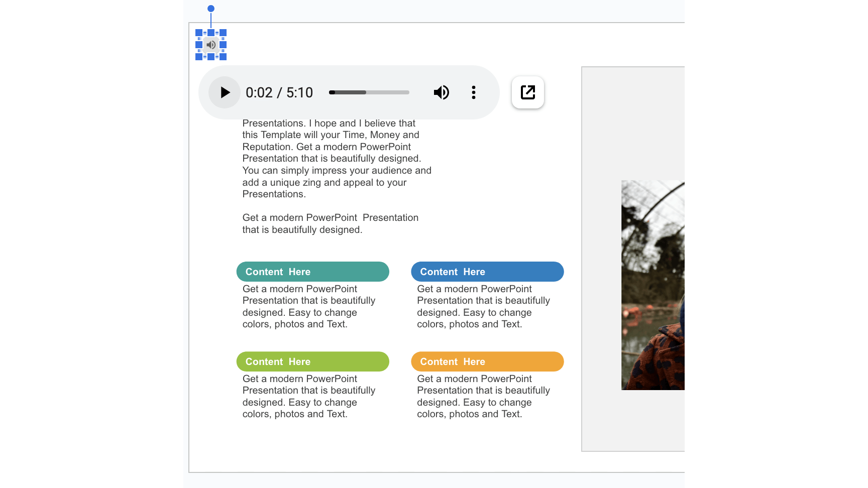Image resolution: width=868 pixels, height=488 pixels.
Task: Click the text "Get a modern PowerPoint Presentation that is beautifully designed."
Action: pyautogui.click(x=331, y=223)
